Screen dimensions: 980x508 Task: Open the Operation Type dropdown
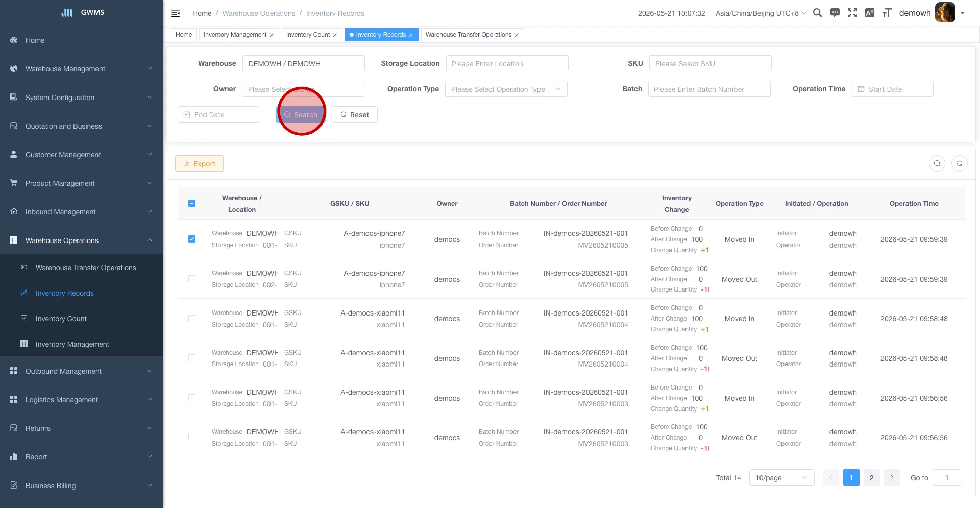pyautogui.click(x=506, y=89)
